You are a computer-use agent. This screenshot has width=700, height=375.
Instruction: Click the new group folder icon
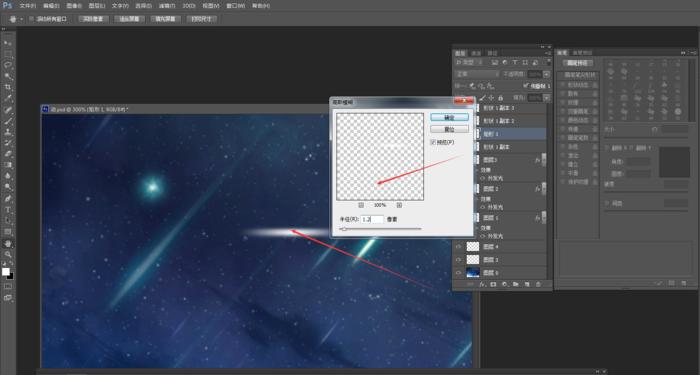516,284
